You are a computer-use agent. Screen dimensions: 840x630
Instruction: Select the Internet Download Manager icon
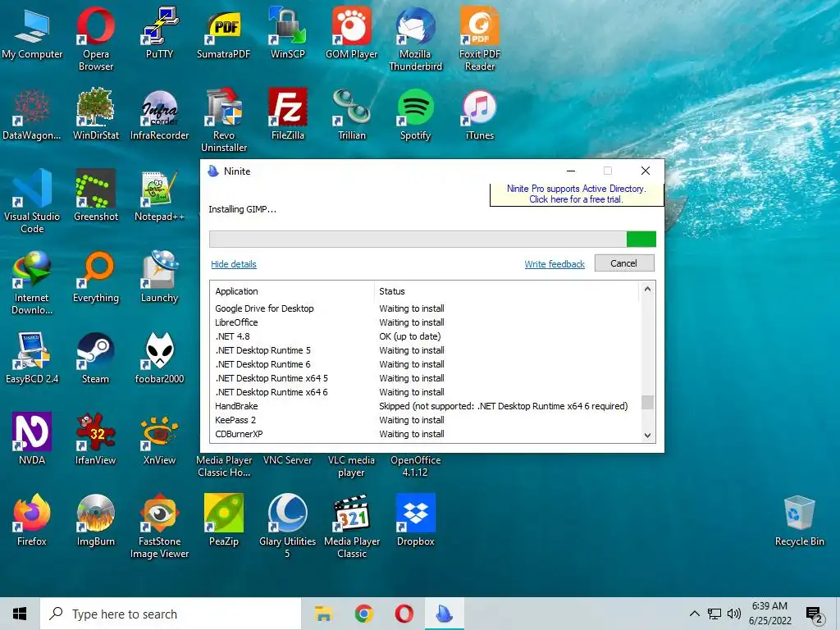pyautogui.click(x=32, y=282)
